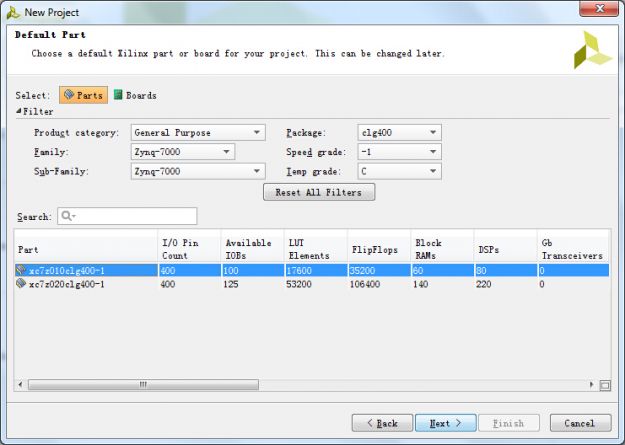Viewport: 625px width, 445px height.
Task: Sort by LUT Elements column header
Action: point(316,249)
